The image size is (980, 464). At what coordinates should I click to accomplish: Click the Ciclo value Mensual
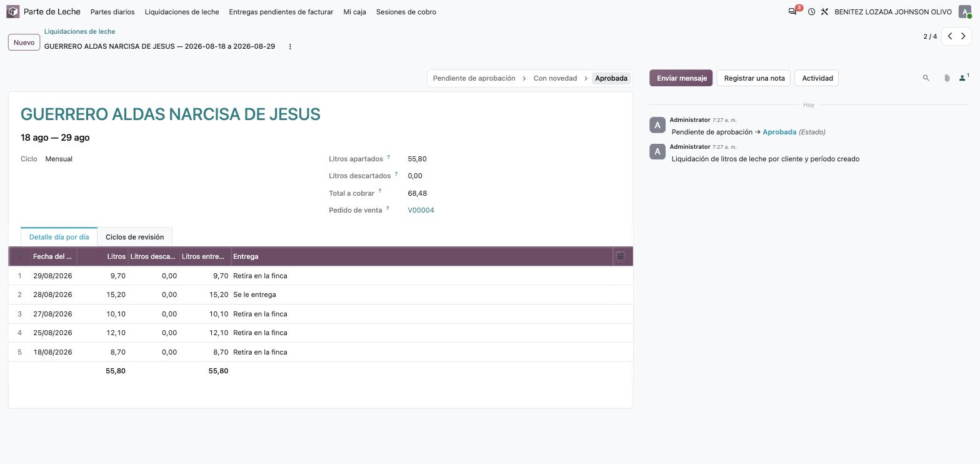click(59, 159)
